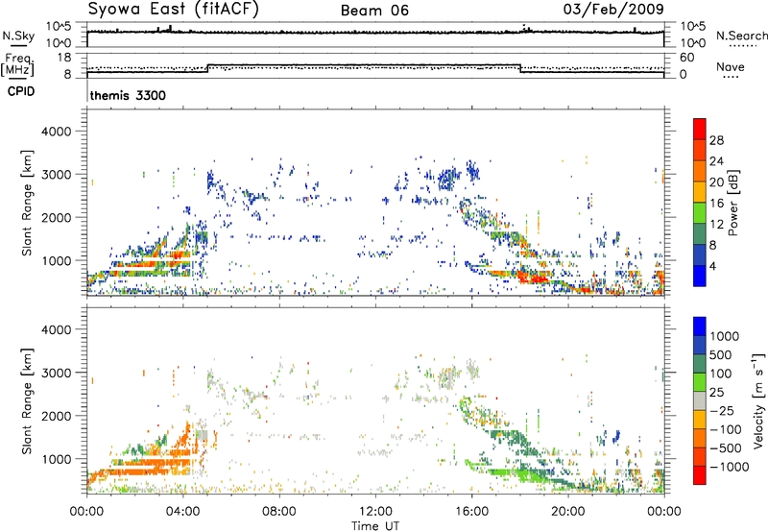Click the blue bottom segment of Power colorbar
This screenshot has height=532, width=768.
(x=700, y=276)
